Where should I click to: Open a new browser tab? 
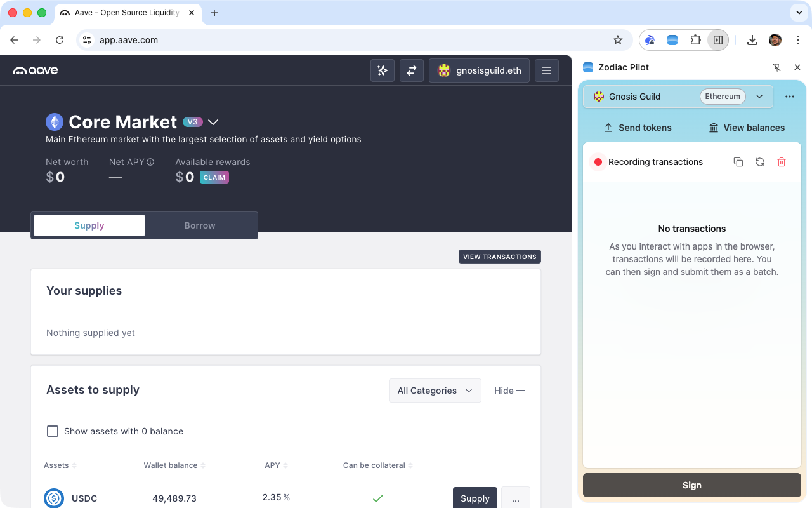pos(214,13)
